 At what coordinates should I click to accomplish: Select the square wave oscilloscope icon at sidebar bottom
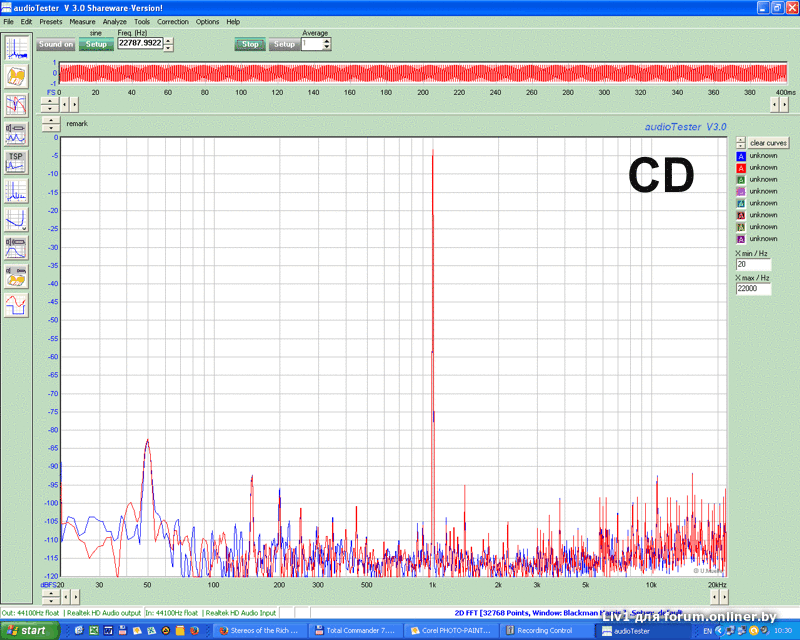coord(17,305)
